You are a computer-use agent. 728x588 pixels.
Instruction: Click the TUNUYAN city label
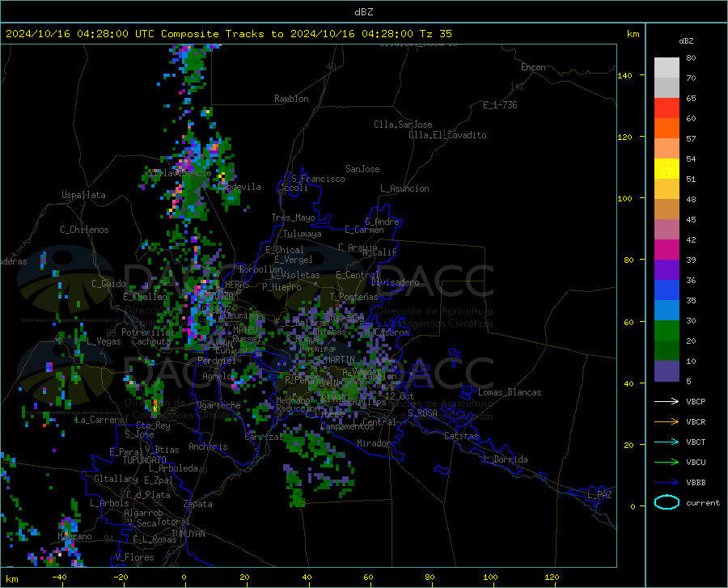click(x=188, y=534)
